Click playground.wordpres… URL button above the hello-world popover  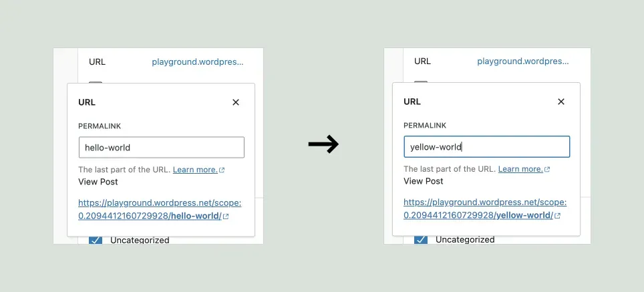tap(198, 62)
